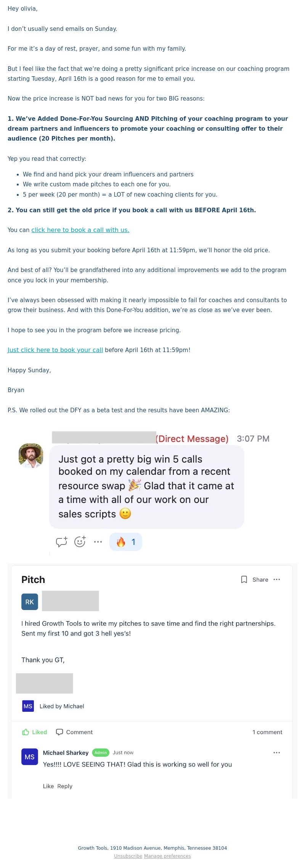Click the add emoji reaction icon
The image size is (305, 868).
[80, 541]
